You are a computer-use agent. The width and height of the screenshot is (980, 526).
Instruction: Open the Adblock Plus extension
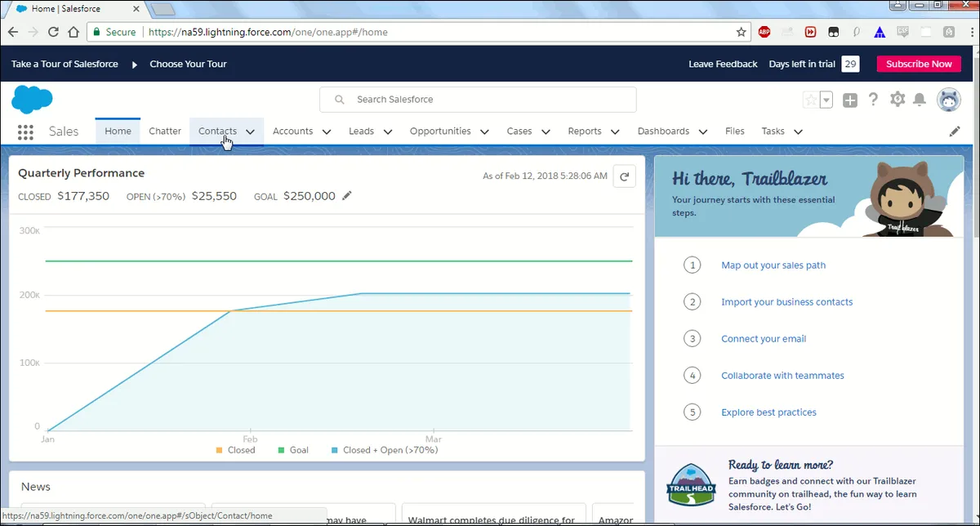(x=764, y=32)
